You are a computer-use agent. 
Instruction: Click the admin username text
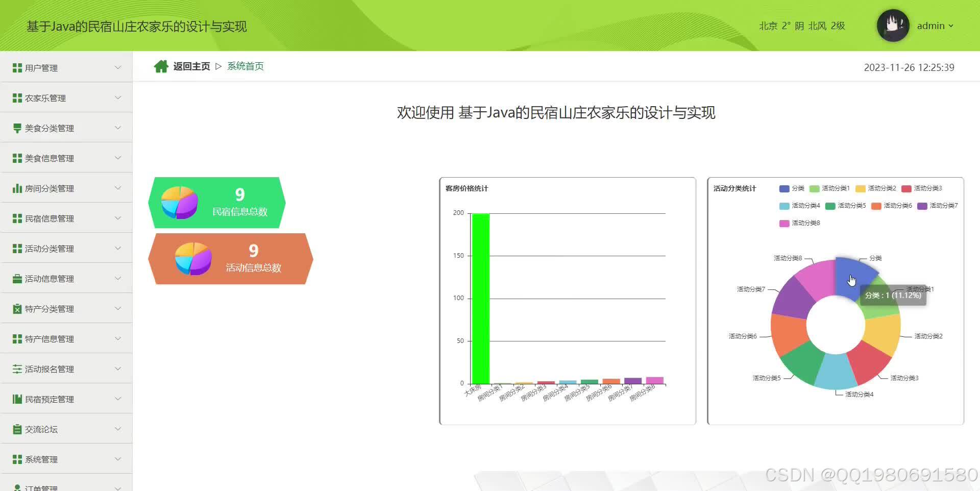point(930,26)
